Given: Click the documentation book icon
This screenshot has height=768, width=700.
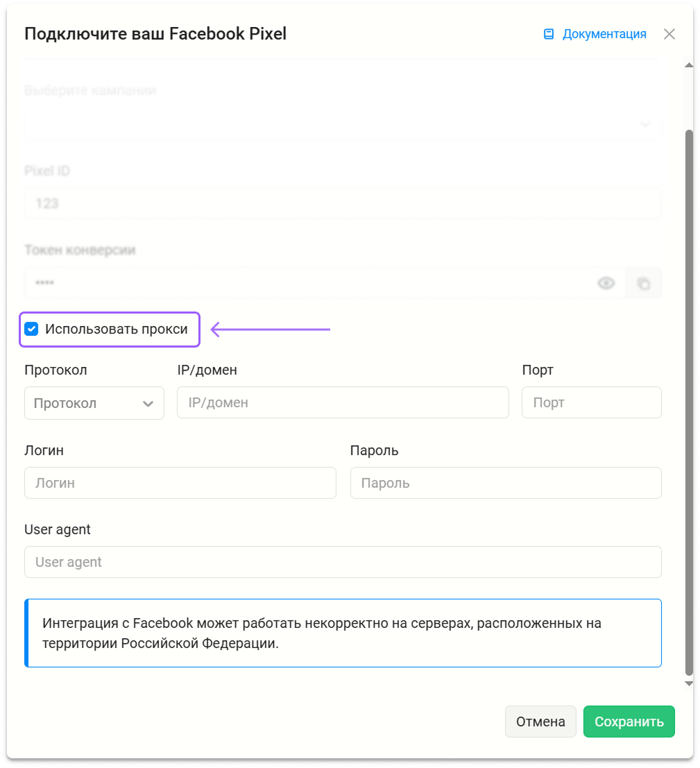Looking at the screenshot, I should (549, 34).
